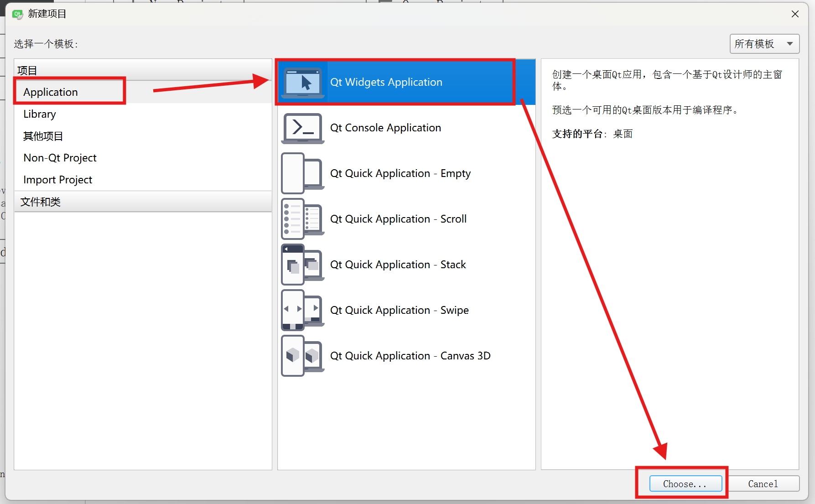Pick Qt Quick Application - Stack label
Screen dimensions: 815x504
pyautogui.click(x=398, y=265)
